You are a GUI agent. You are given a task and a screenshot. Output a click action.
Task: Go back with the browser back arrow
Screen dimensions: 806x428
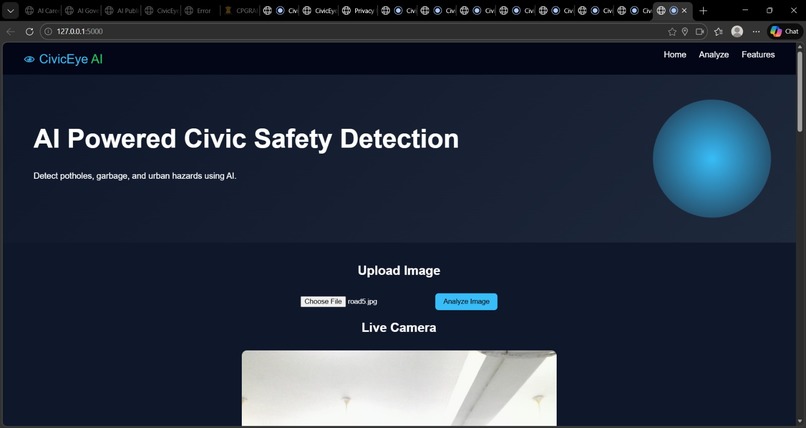tap(10, 31)
